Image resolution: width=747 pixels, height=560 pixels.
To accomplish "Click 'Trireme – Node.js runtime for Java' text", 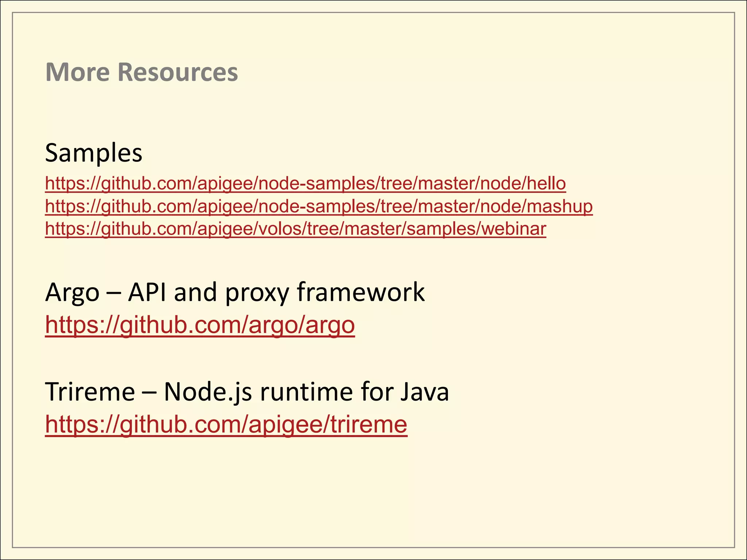I will click(x=247, y=392).
